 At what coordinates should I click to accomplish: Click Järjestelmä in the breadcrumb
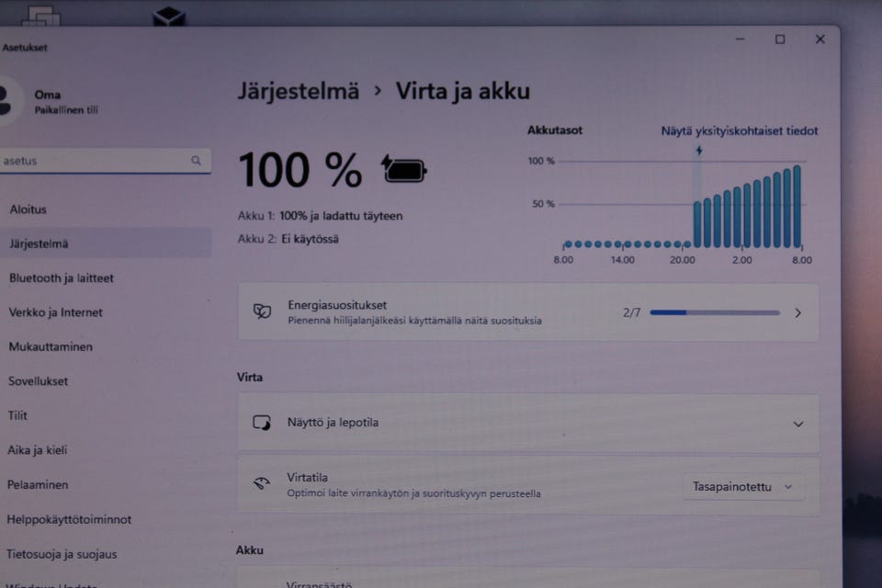[298, 91]
